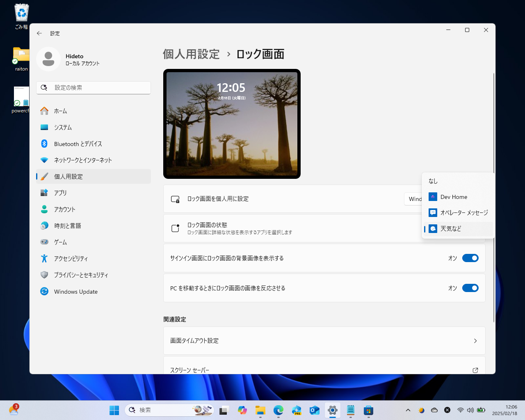Screen dimensions: 525x420
Task: Select Dev Home from the status list
Action: coord(453,197)
